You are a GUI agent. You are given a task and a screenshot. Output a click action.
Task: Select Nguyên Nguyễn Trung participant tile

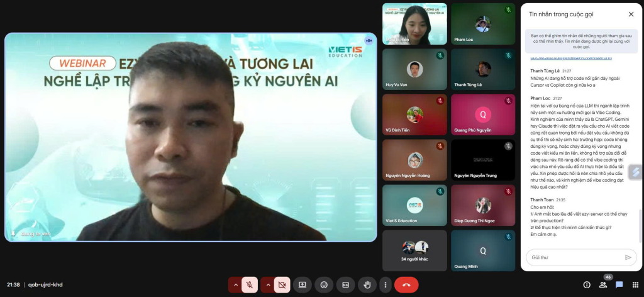click(x=483, y=160)
